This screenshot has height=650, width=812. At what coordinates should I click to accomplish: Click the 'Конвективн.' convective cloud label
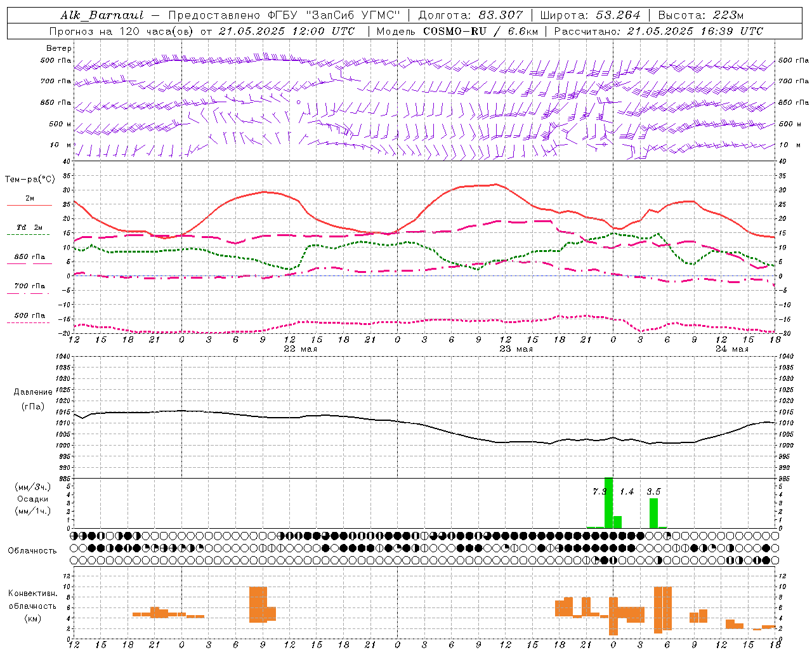tap(32, 594)
